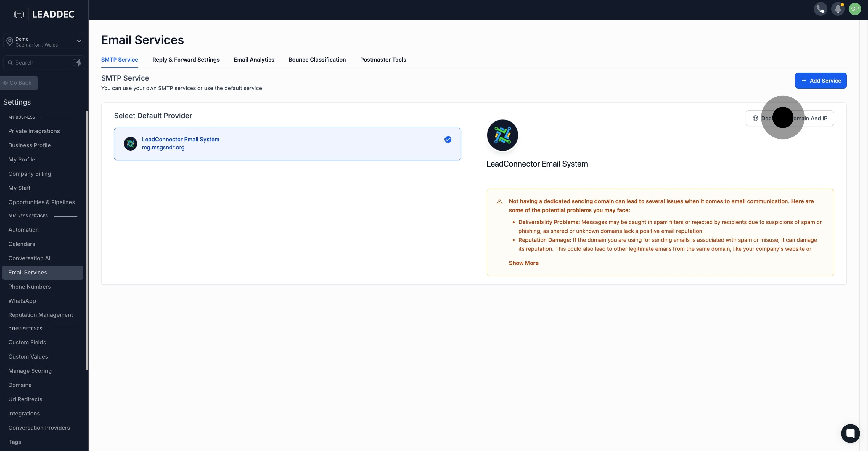Image resolution: width=868 pixels, height=451 pixels.
Task: Click the plus icon on Add Service
Action: pos(804,81)
